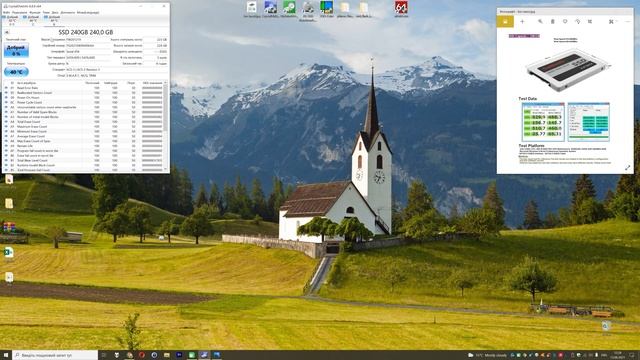Select the third disk tab in CrystalDiskInfo
The height and width of the screenshot is (360, 640).
[53, 20]
